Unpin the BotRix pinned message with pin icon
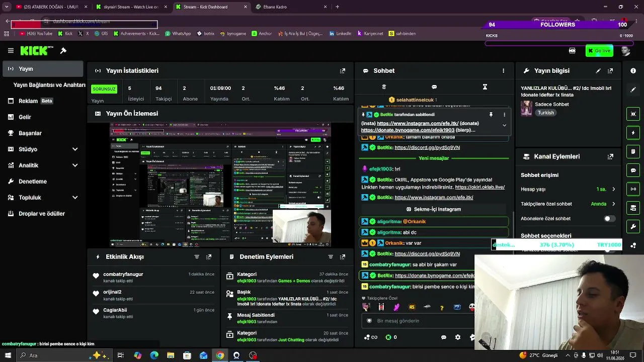Image resolution: width=644 pixels, height=362 pixels. tap(491, 115)
